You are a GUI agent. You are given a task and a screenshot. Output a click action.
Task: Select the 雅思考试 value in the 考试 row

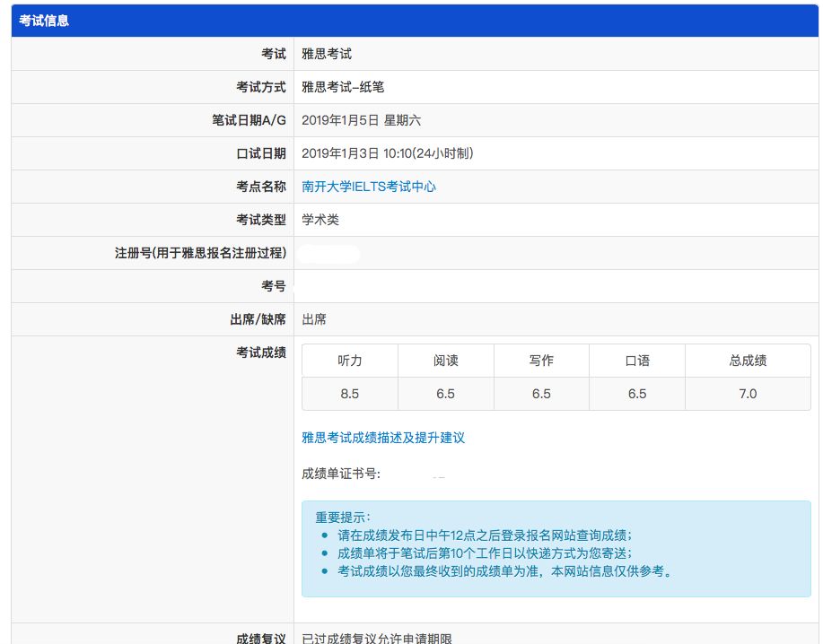[327, 54]
